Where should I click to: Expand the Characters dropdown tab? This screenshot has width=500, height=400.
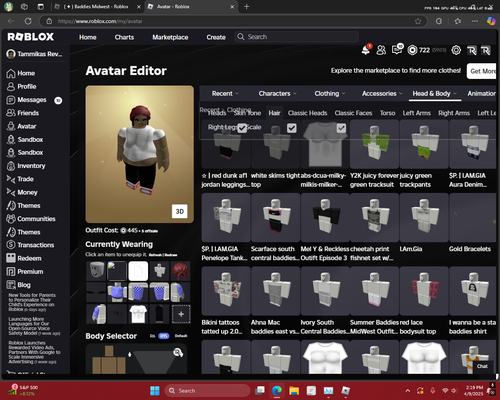tap(278, 94)
